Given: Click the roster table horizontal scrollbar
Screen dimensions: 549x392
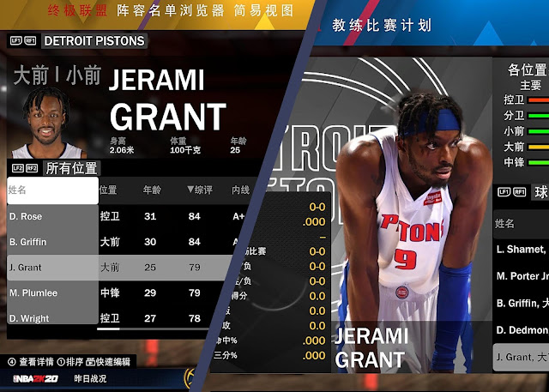Looking at the screenshot, I should pyautogui.click(x=108, y=329).
